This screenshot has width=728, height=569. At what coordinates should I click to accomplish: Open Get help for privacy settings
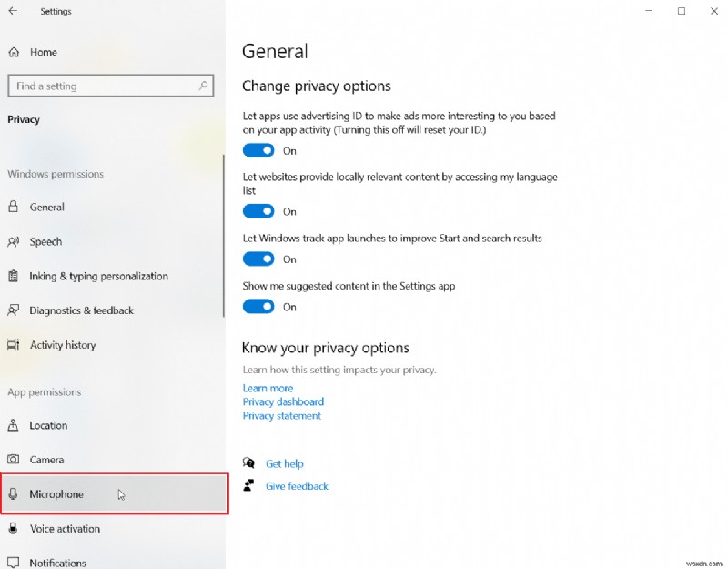(x=285, y=463)
